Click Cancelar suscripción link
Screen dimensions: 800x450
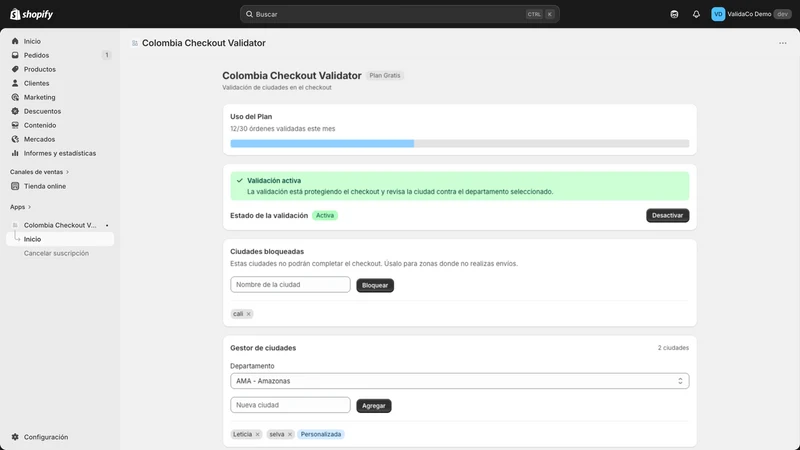click(x=56, y=253)
